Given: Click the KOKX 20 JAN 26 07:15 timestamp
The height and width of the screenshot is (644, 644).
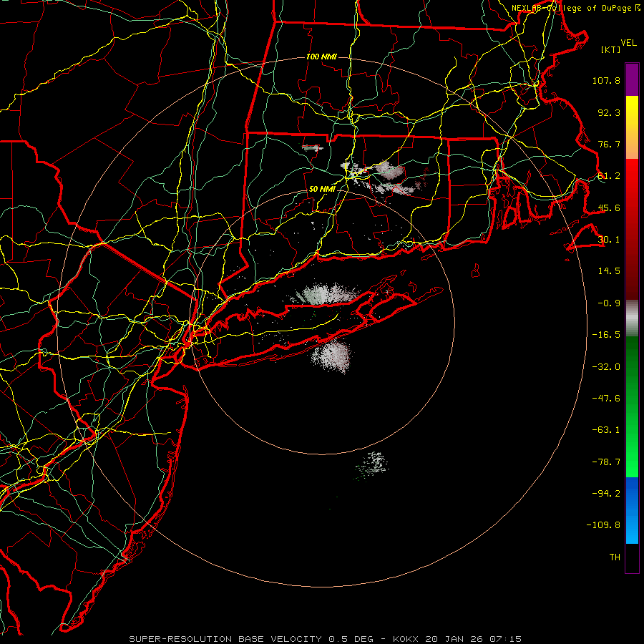Looking at the screenshot, I should point(457,639).
